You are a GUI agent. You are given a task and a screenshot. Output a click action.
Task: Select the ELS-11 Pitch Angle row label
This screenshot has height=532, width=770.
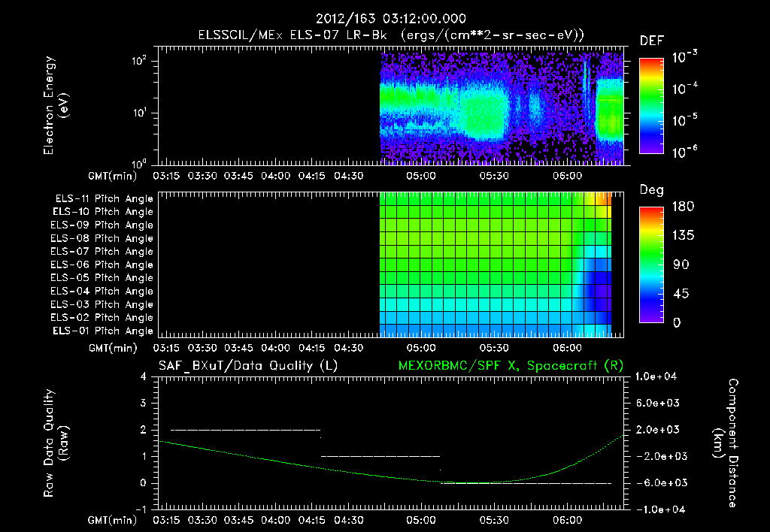104,199
